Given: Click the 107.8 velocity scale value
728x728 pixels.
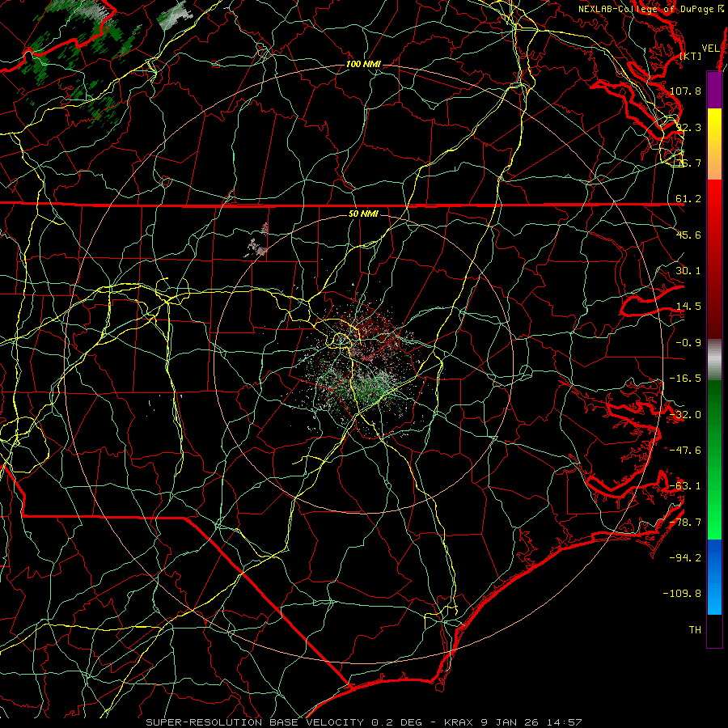Looking at the screenshot, I should [685, 91].
